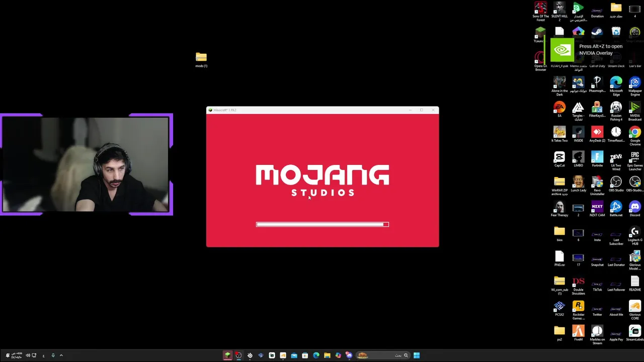
Task: Open the ps2 folder on desktop
Action: (x=559, y=333)
